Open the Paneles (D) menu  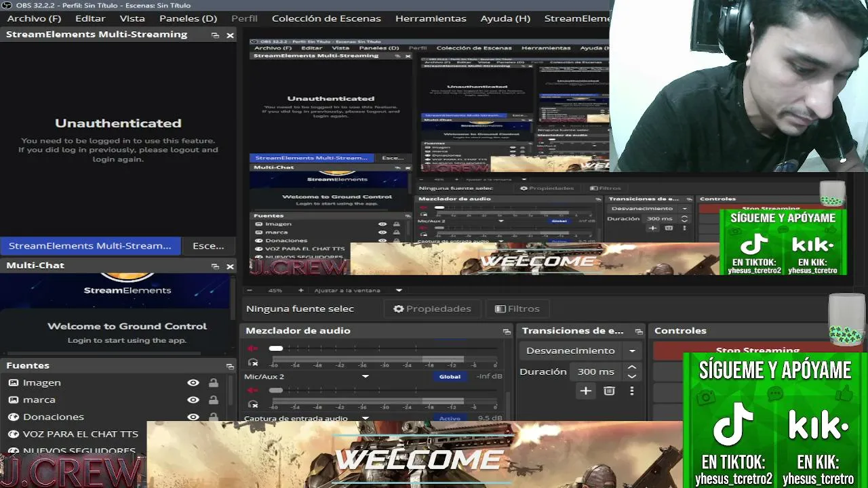pos(188,18)
